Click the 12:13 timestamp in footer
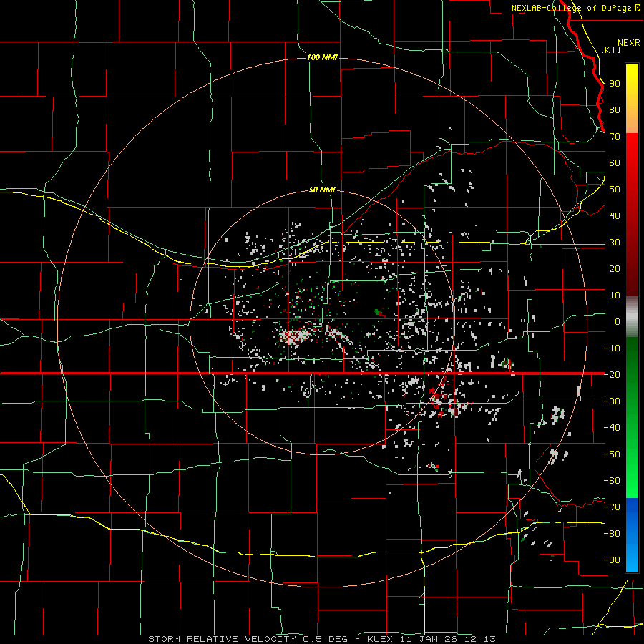This screenshot has height=644, width=644. 480,639
